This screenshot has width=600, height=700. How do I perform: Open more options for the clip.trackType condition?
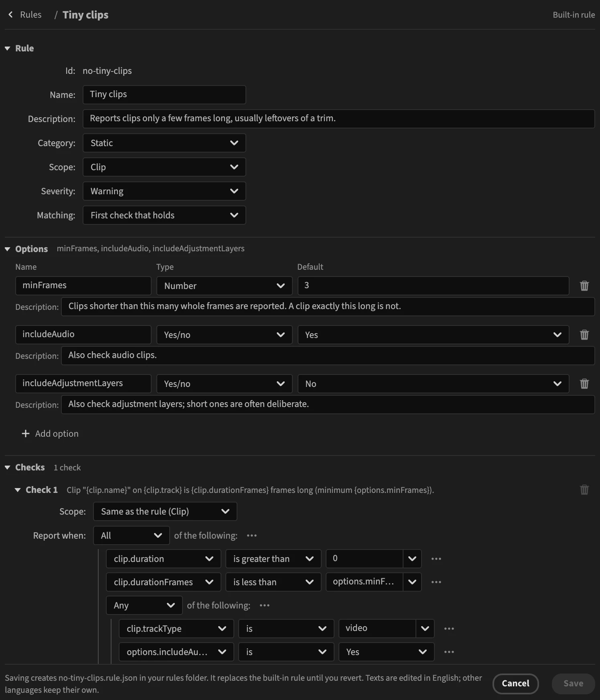tap(449, 629)
